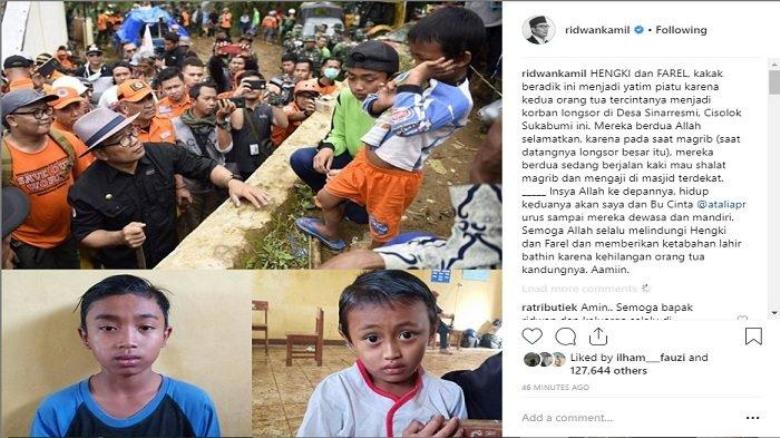Click the comments scrollbar thumb

pyautogui.click(x=774, y=82)
